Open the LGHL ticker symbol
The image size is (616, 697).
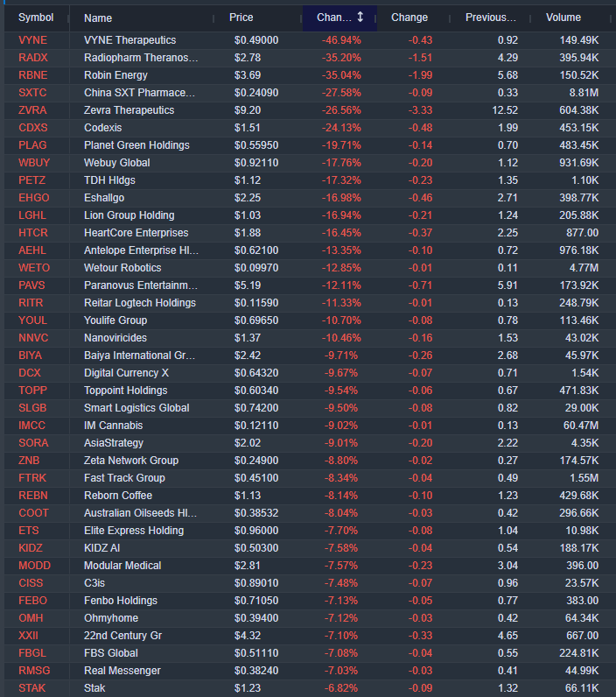click(32, 215)
